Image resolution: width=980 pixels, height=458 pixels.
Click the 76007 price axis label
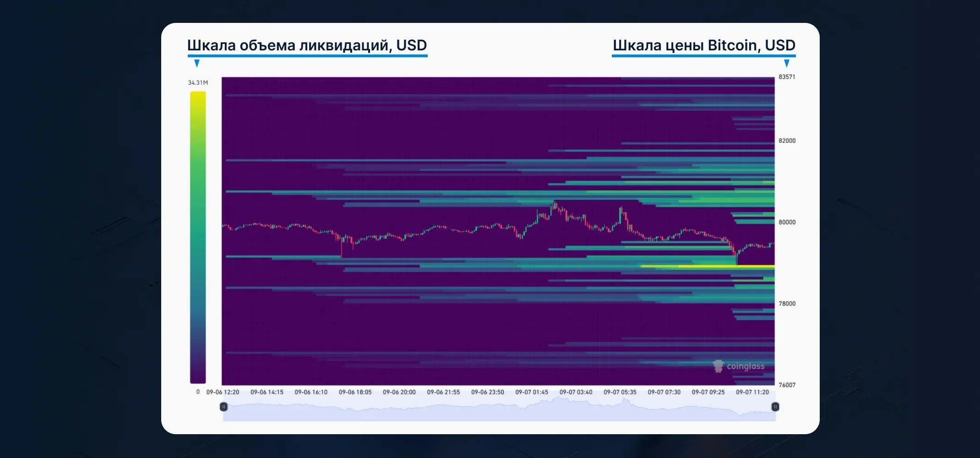787,385
